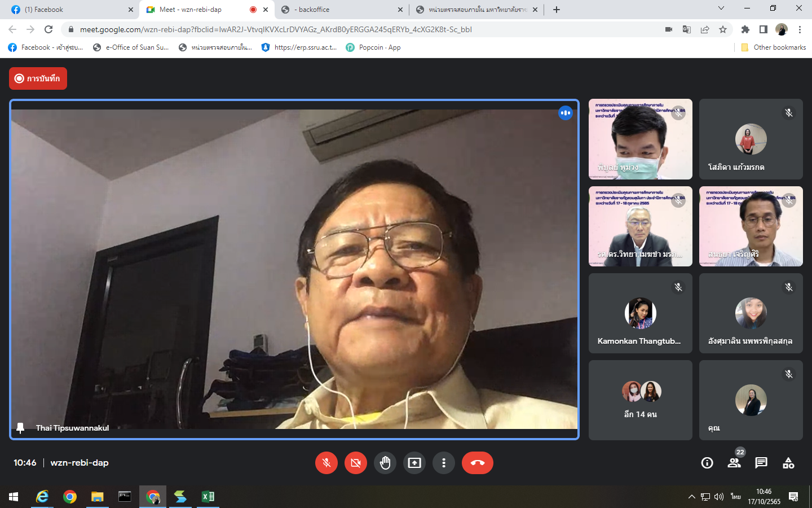Show the participants people panel
This screenshot has height=508, width=812.
[734, 463]
